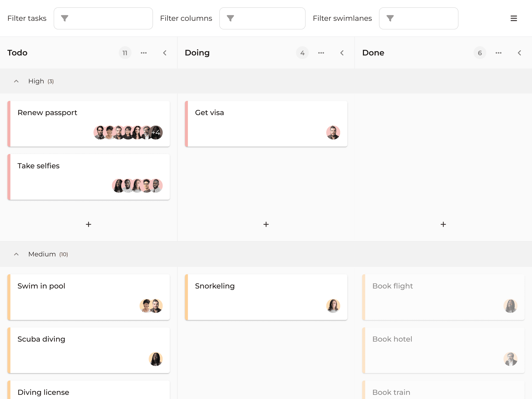
Task: Collapse the High priority swimlane
Action: [x=16, y=81]
